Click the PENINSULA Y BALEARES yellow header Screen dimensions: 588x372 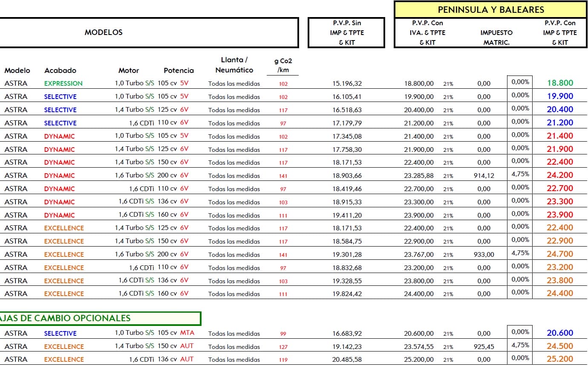[x=491, y=9]
